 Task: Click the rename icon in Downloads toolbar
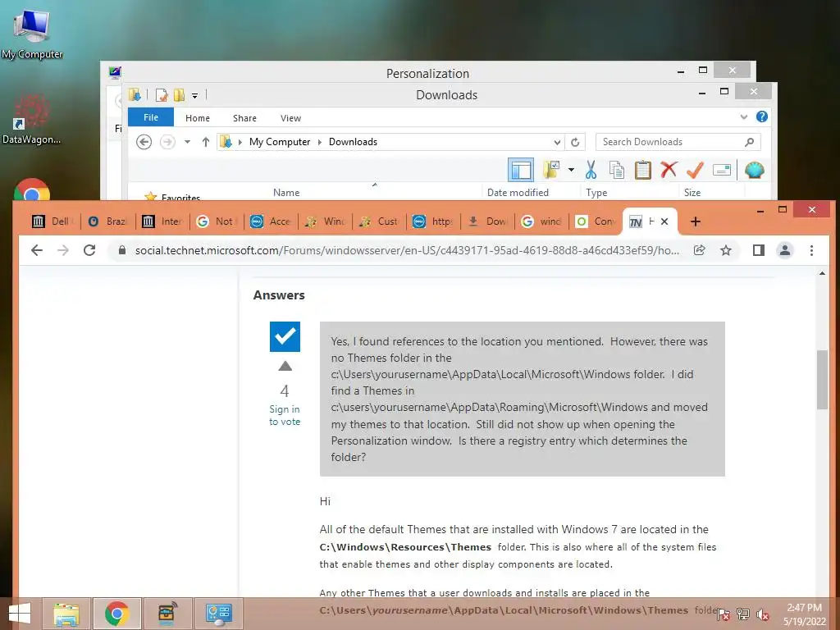pyautogui.click(x=722, y=171)
